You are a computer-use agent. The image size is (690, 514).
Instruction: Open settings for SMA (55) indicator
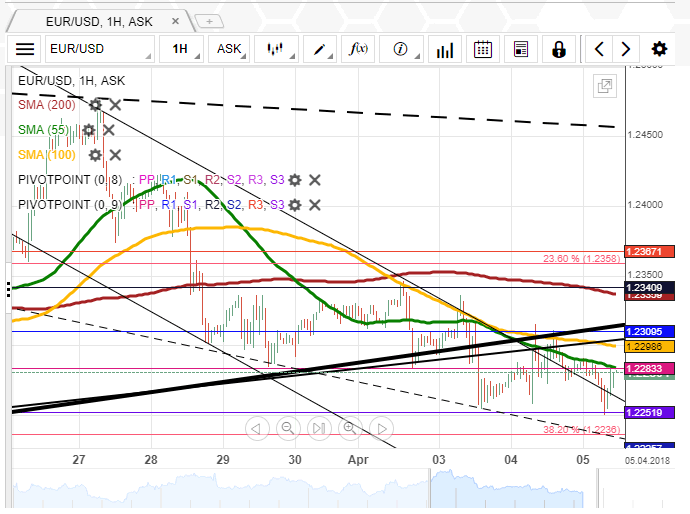89,129
